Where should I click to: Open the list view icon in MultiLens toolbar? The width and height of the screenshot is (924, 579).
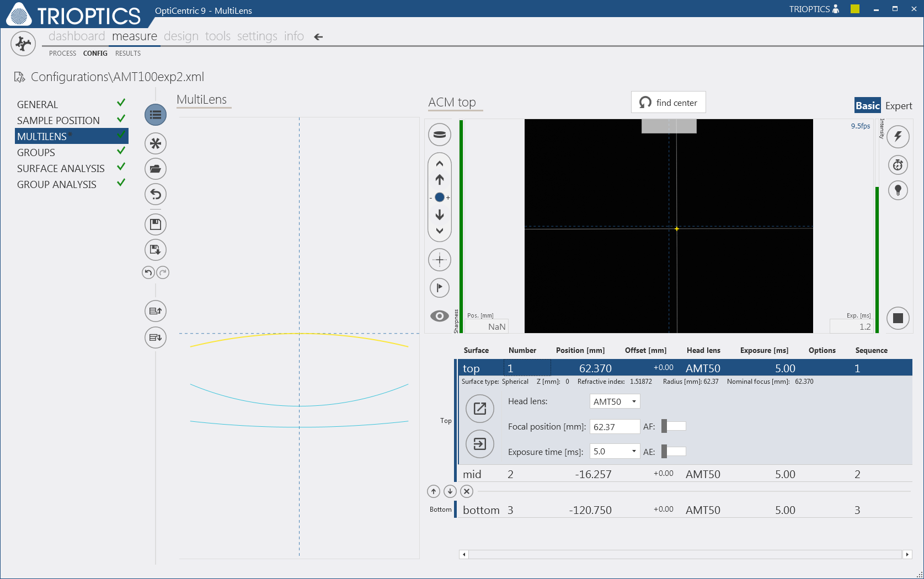pos(156,115)
